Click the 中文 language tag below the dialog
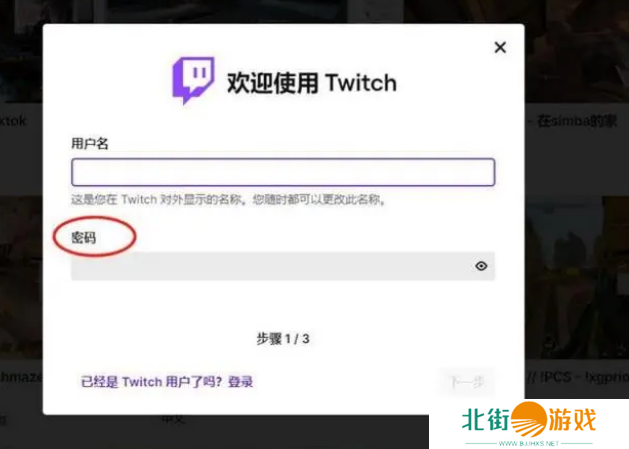The image size is (629, 449). pos(172,420)
